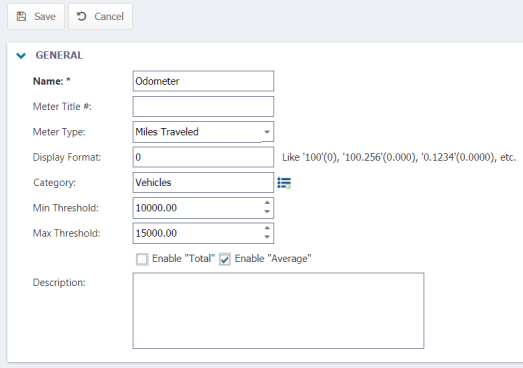Click the Category field showing Vehicles

(x=203, y=182)
